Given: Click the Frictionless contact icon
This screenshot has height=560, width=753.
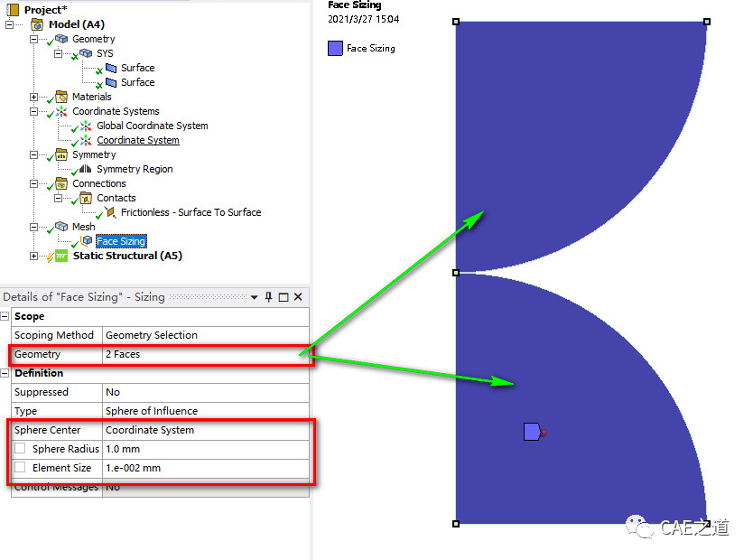Looking at the screenshot, I should coord(110,212).
